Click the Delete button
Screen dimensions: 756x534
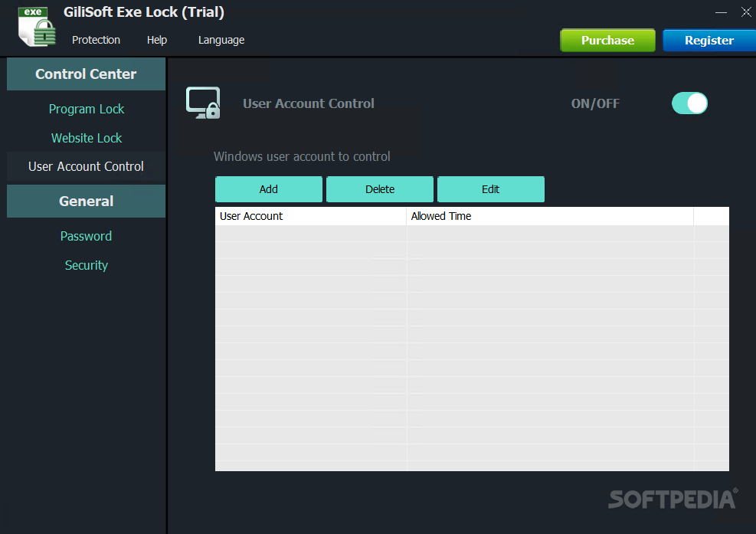380,189
